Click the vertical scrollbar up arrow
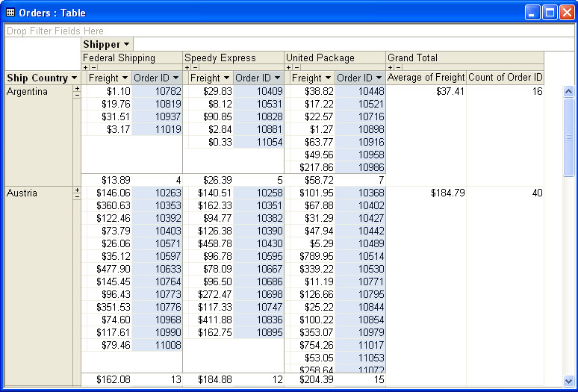This screenshot has width=578, height=392. pyautogui.click(x=568, y=92)
